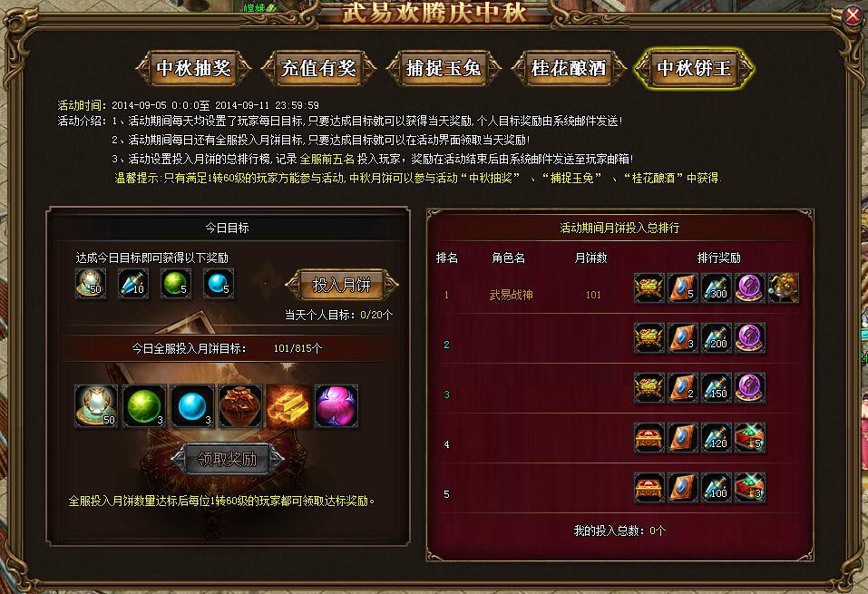This screenshot has height=594, width=868.
Task: Click the green orb daily reward with 5
Action: (x=176, y=284)
